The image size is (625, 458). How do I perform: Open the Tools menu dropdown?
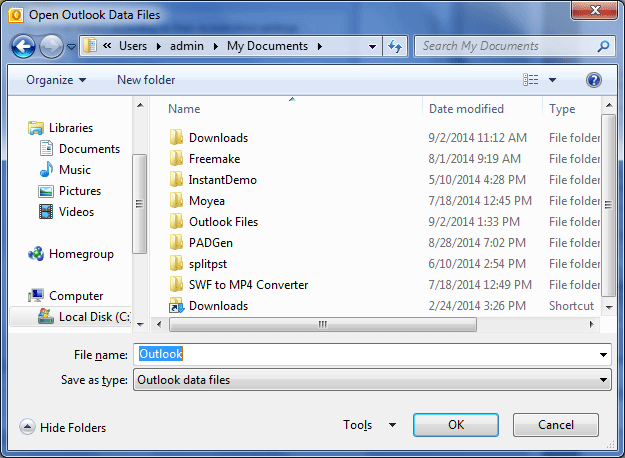(369, 425)
